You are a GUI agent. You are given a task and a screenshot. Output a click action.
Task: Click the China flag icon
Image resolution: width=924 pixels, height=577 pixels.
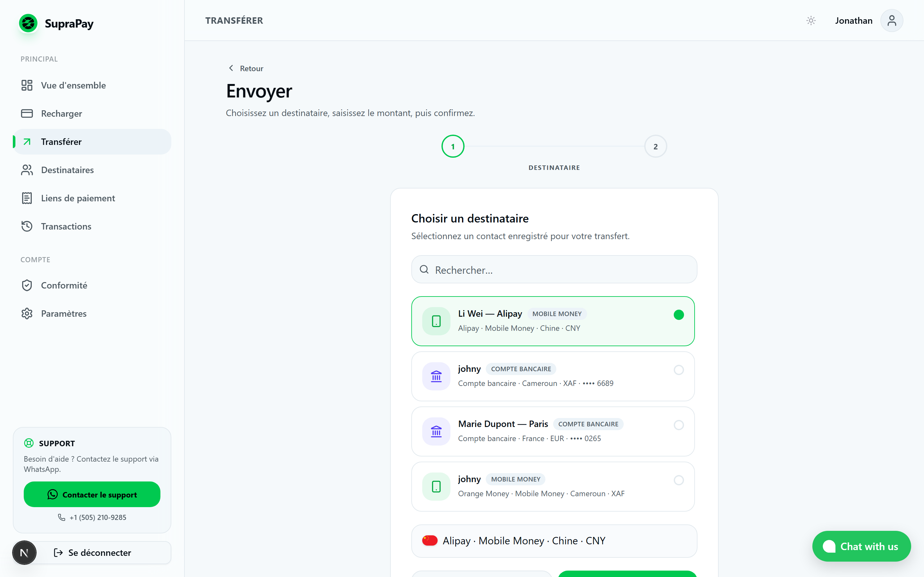[430, 540]
